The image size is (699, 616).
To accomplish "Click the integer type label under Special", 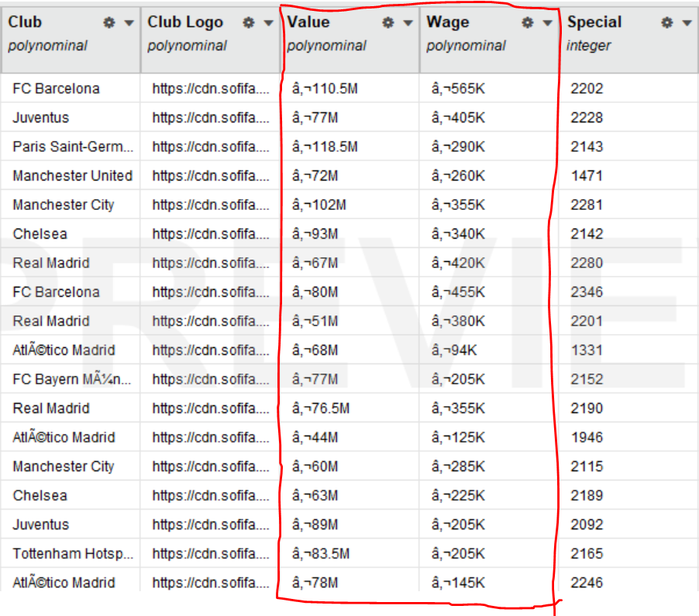I will [588, 46].
